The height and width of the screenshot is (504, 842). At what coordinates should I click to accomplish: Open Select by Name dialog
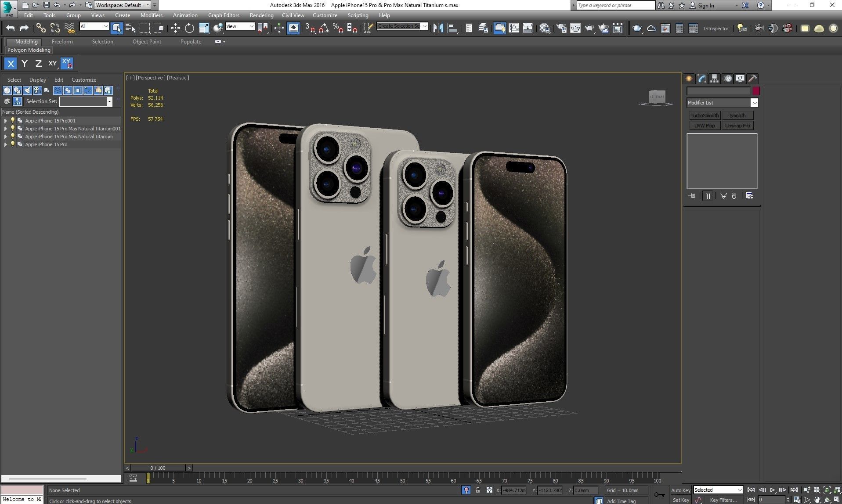point(130,28)
